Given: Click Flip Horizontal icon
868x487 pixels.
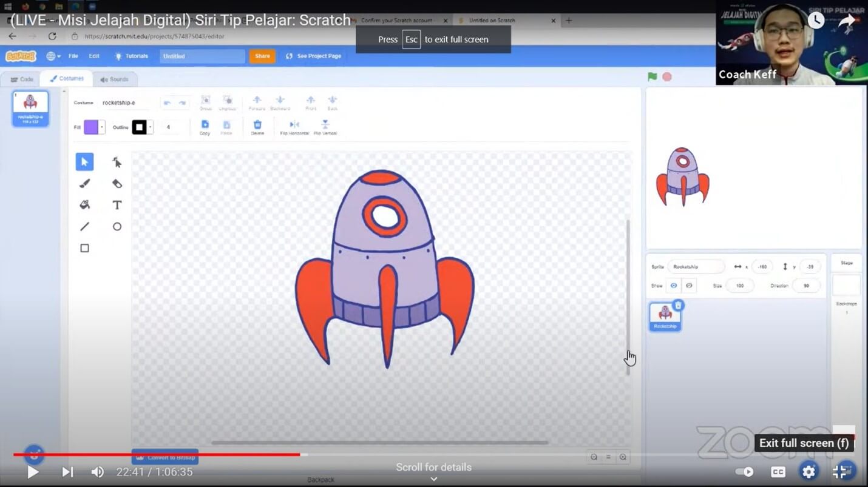Looking at the screenshot, I should [294, 127].
